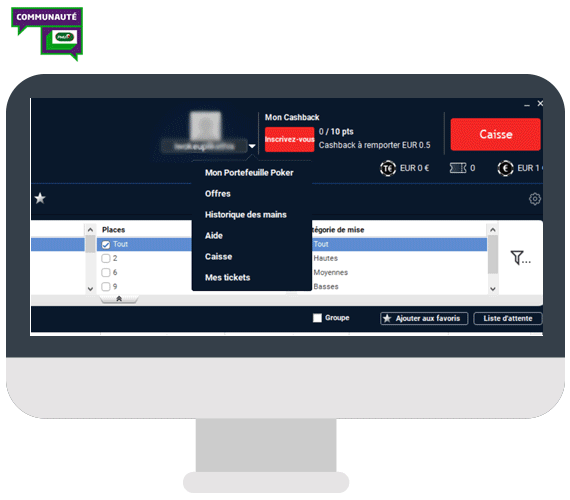This screenshot has width=570, height=500.
Task: Click the Communauté logo badge
Action: click(x=47, y=33)
